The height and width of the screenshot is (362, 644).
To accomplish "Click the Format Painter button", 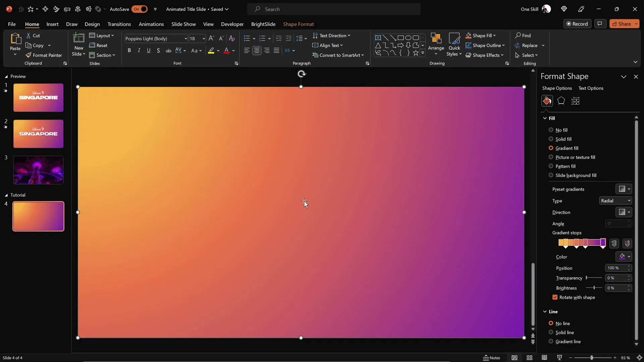I will click(x=44, y=55).
